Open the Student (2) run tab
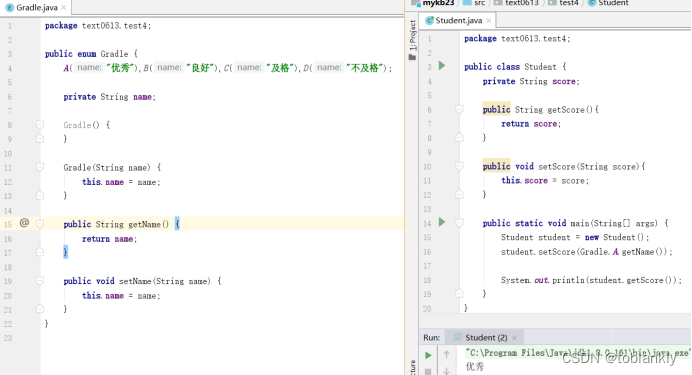The width and height of the screenshot is (692, 375). coord(486,338)
